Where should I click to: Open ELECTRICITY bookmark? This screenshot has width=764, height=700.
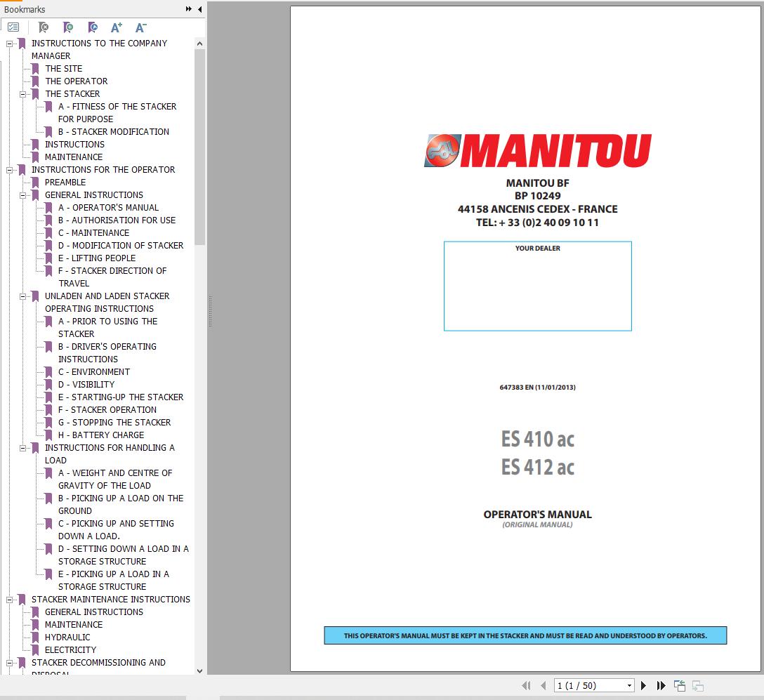coord(71,650)
